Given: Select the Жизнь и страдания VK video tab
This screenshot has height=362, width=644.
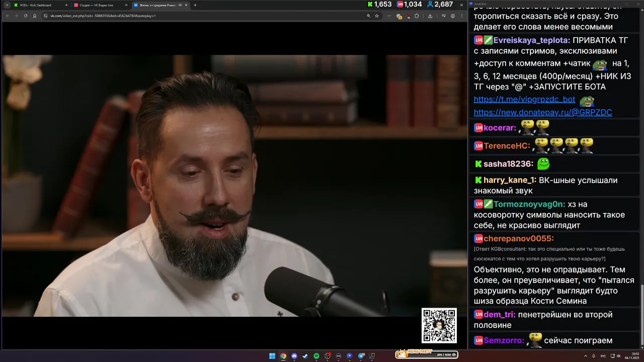Looking at the screenshot, I should coord(160,5).
